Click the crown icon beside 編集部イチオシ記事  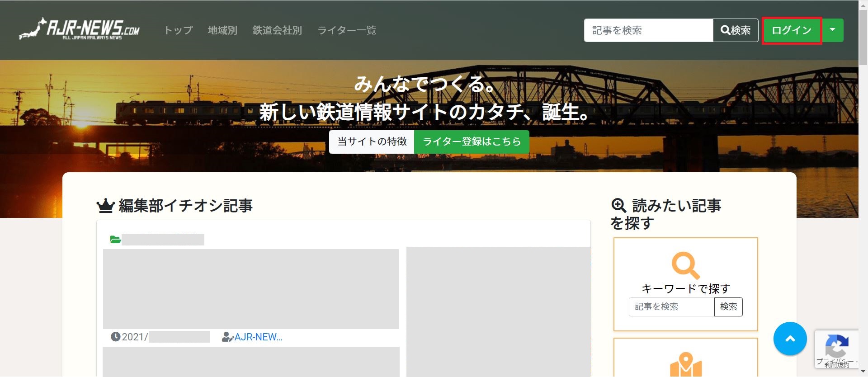(105, 206)
